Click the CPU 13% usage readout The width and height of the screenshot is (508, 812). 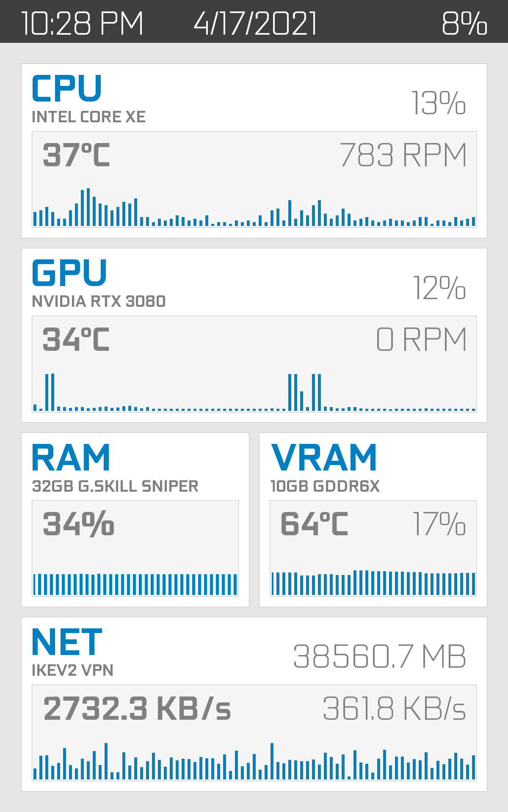[x=439, y=103]
